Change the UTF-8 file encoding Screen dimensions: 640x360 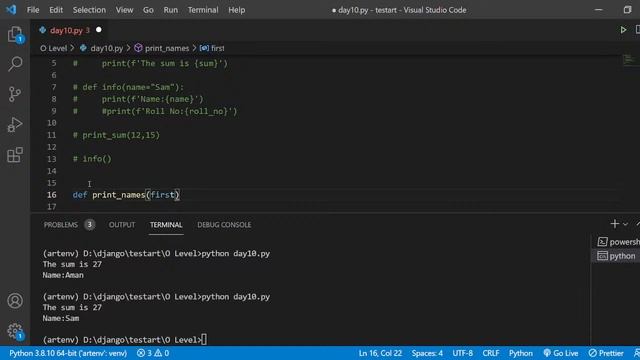coord(462,353)
